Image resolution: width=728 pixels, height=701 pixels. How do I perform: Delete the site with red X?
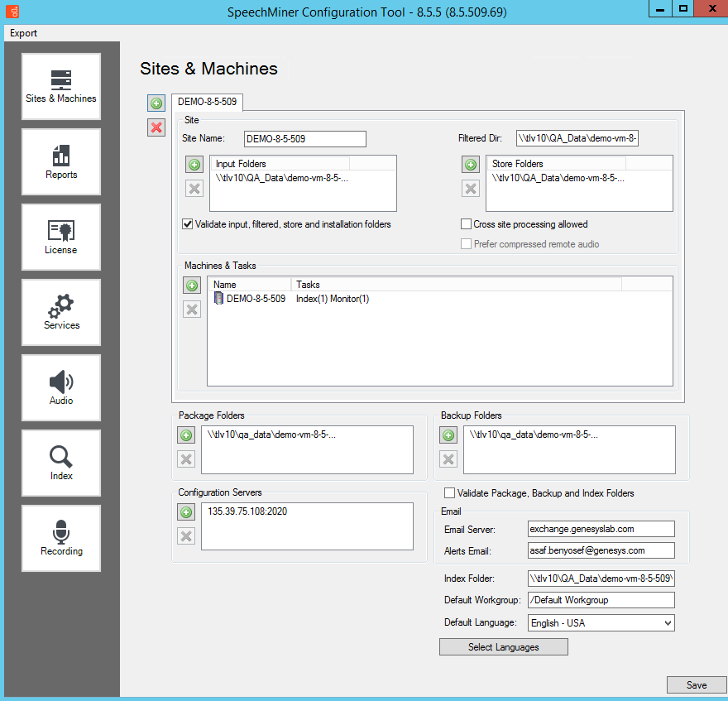(x=156, y=127)
